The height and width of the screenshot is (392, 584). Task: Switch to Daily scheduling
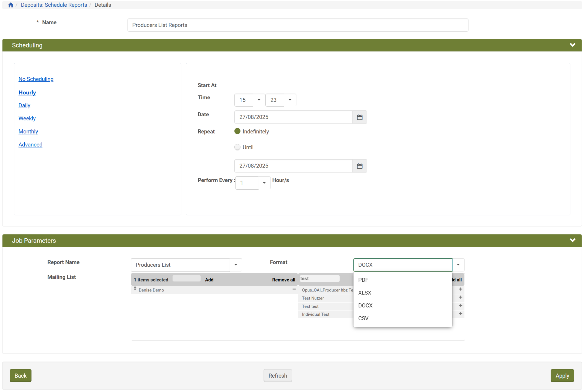[x=24, y=105]
